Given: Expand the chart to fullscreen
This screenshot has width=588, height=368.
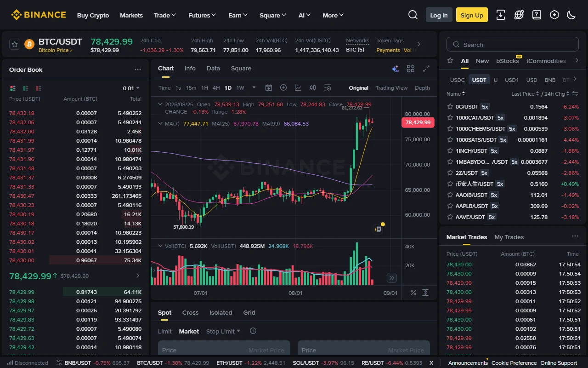Looking at the screenshot, I should [x=426, y=69].
